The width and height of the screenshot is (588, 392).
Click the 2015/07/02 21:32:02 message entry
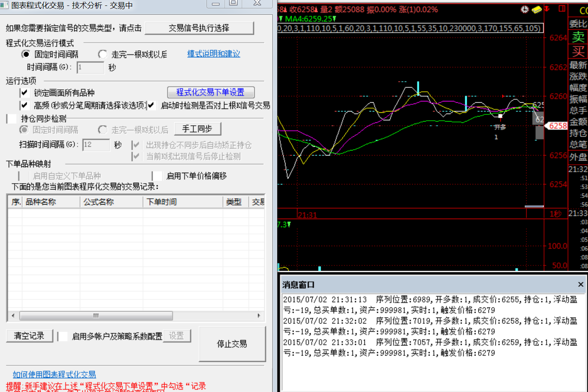430,326
